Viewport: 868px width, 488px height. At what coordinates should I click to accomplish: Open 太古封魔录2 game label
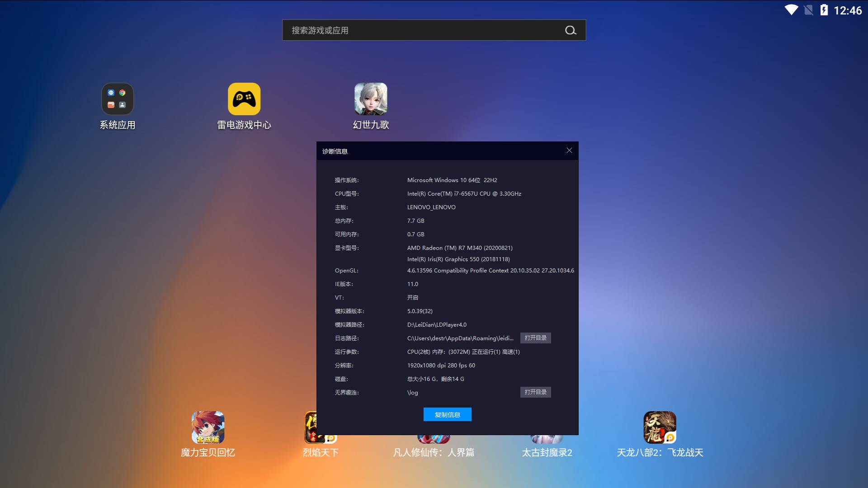tap(547, 452)
